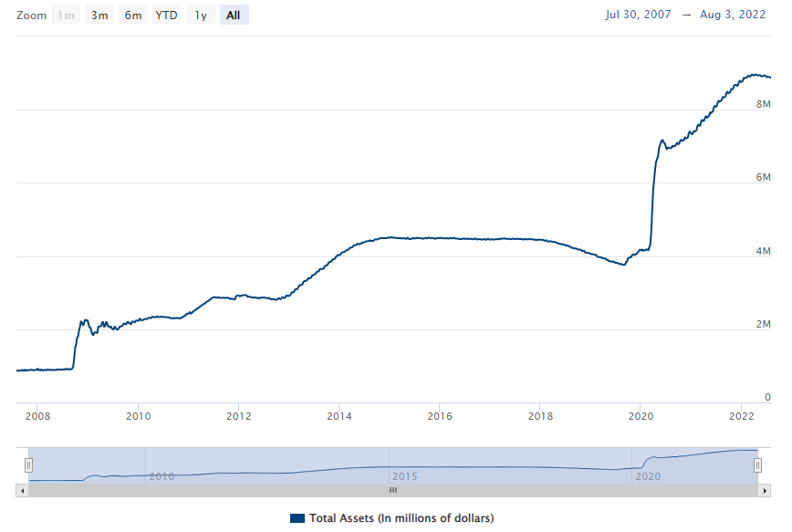Click the scrollbar right arrow
Image resolution: width=792 pixels, height=532 pixels.
764,490
